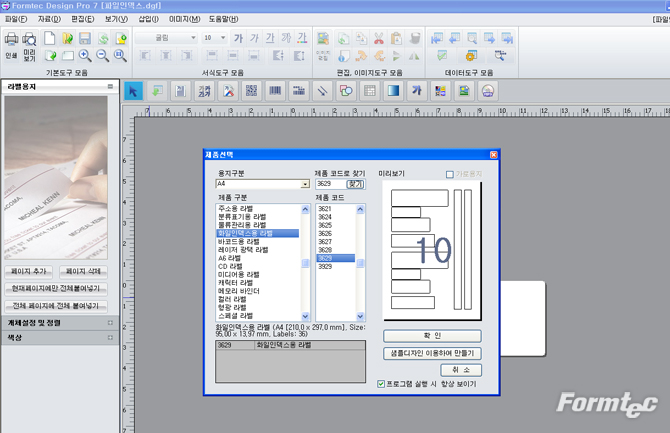Select 바코드용 라벨 in product category list
670x433 pixels.
[x=238, y=242]
